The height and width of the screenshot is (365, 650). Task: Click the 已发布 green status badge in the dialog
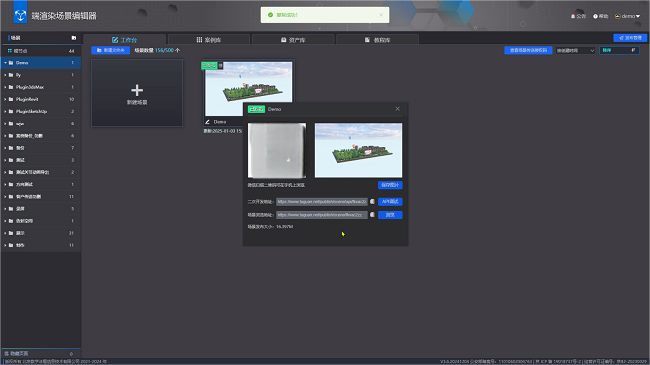pyautogui.click(x=256, y=109)
